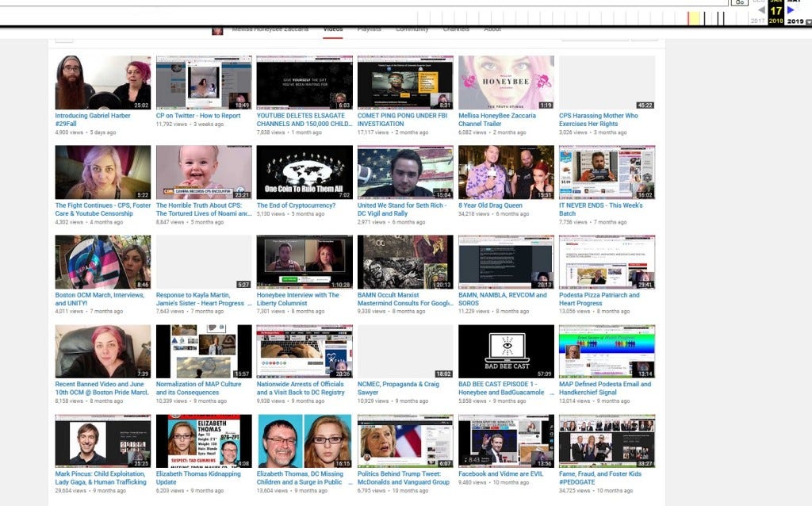Open the Videos channel tab
This screenshot has height=506, width=812.
pyautogui.click(x=333, y=29)
